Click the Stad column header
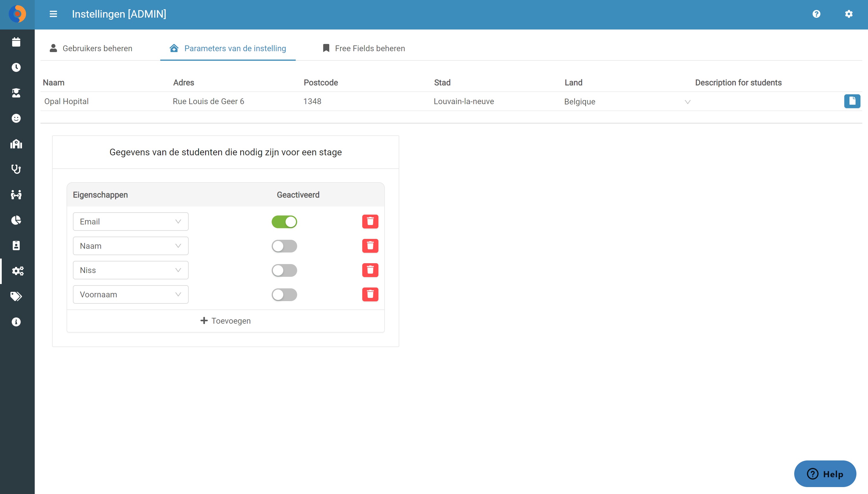The width and height of the screenshot is (868, 494). (x=442, y=83)
